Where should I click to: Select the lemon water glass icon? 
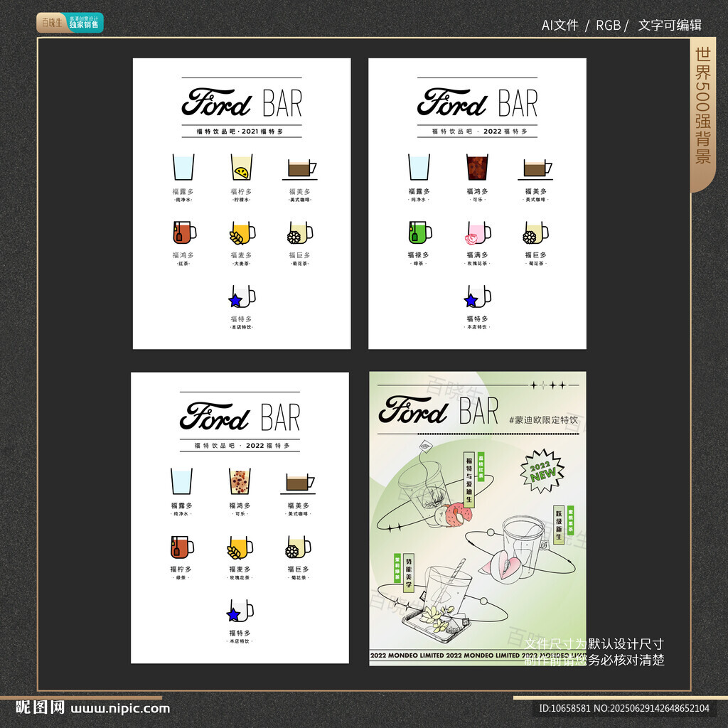coord(242,167)
